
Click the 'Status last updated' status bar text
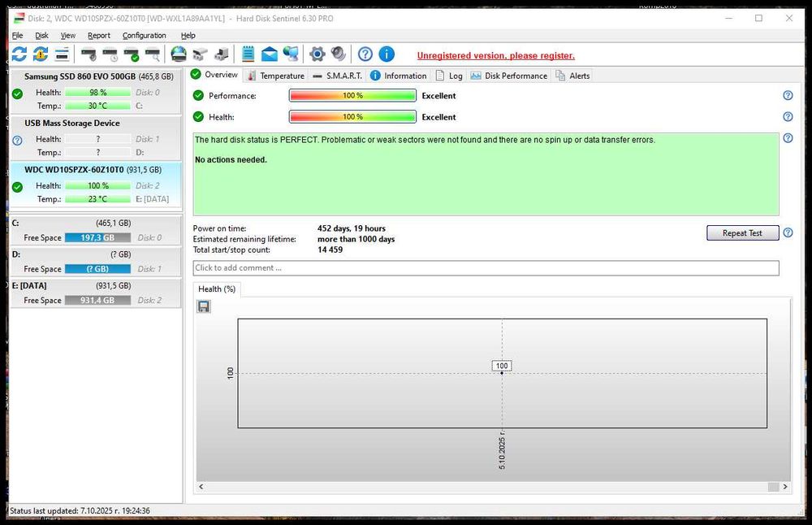tap(80, 510)
